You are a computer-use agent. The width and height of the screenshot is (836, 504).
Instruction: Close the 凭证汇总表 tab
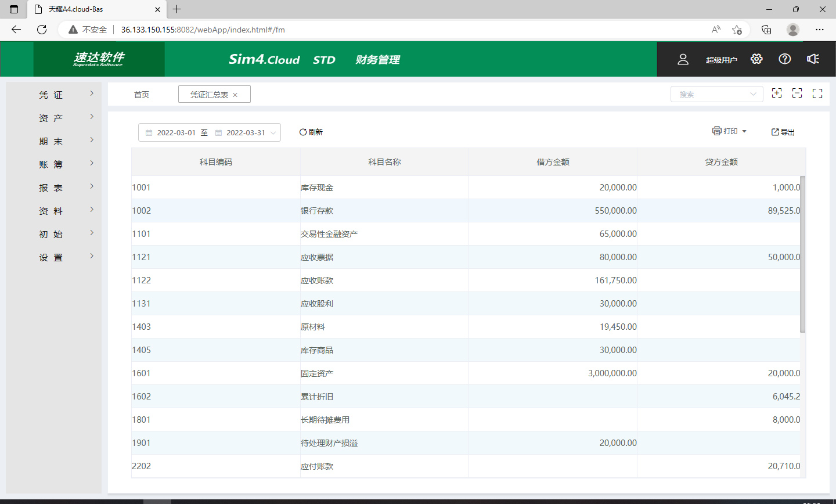coord(235,95)
